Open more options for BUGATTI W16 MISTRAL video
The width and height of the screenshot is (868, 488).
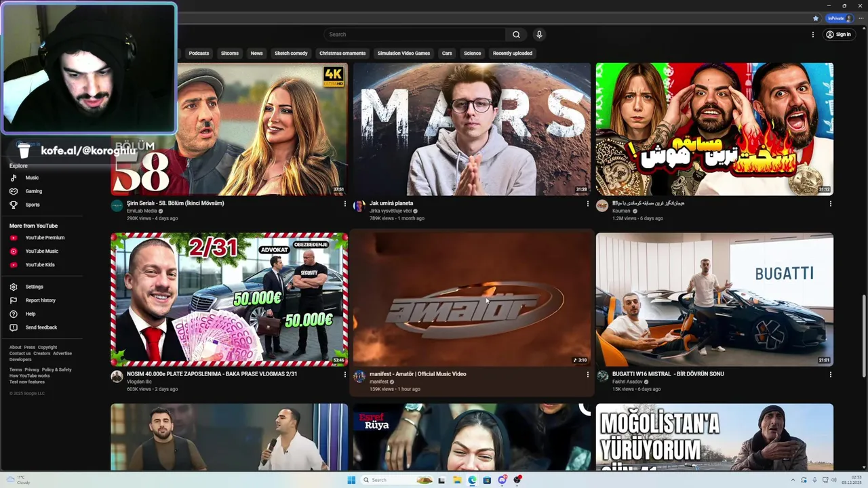[x=830, y=374]
